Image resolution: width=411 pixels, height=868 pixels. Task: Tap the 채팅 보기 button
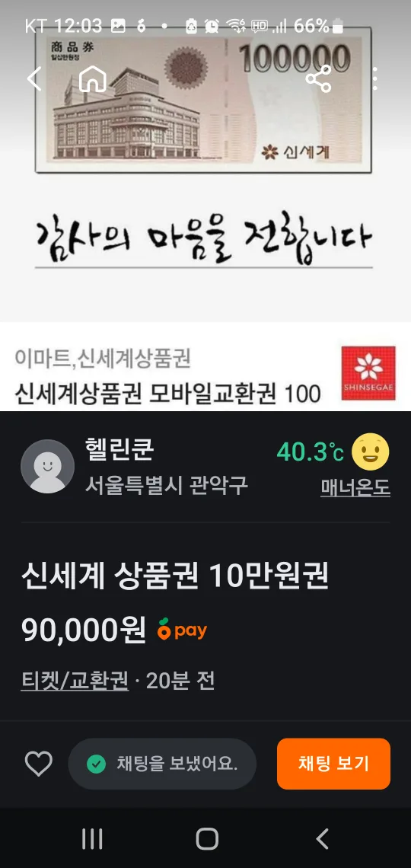point(333,764)
